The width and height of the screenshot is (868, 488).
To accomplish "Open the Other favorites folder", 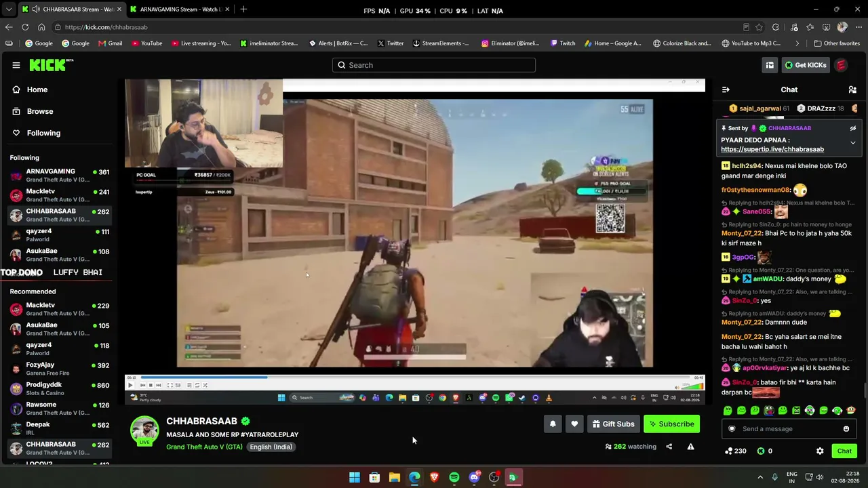I will [837, 43].
